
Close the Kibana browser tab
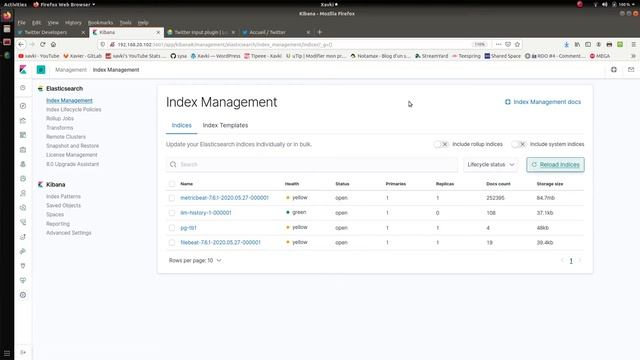click(158, 32)
